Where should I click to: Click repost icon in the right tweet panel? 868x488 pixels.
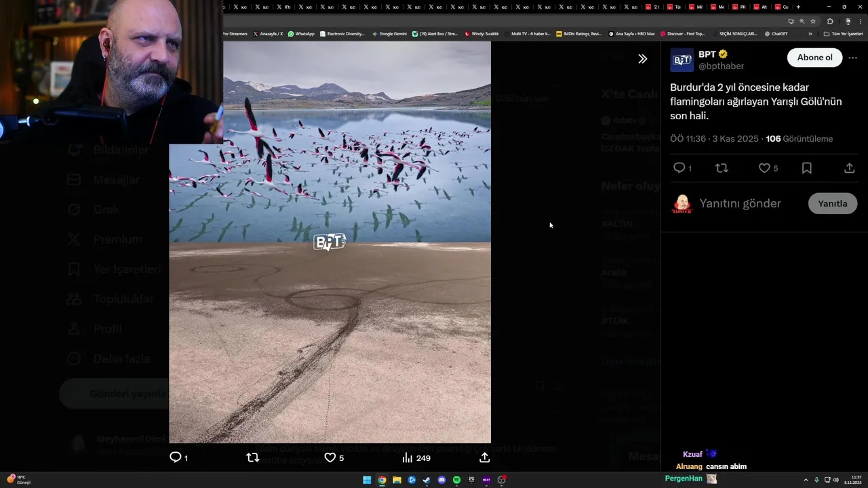(x=722, y=168)
